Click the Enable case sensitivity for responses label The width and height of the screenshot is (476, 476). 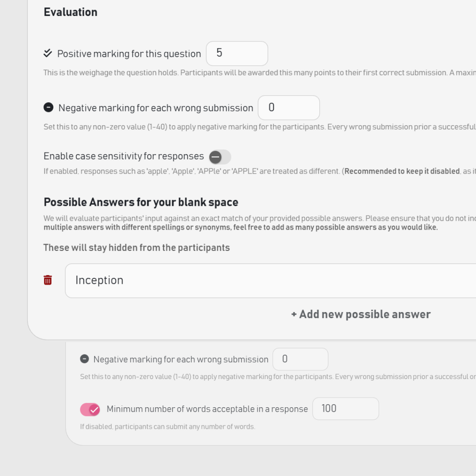123,156
